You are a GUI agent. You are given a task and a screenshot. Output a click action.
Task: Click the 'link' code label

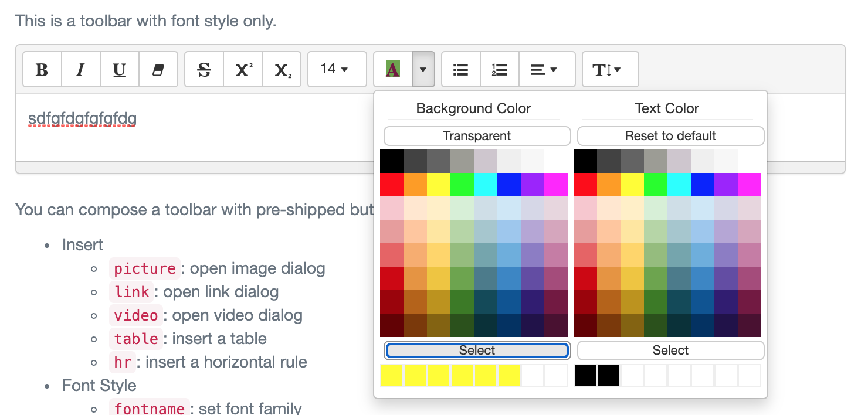(x=131, y=292)
